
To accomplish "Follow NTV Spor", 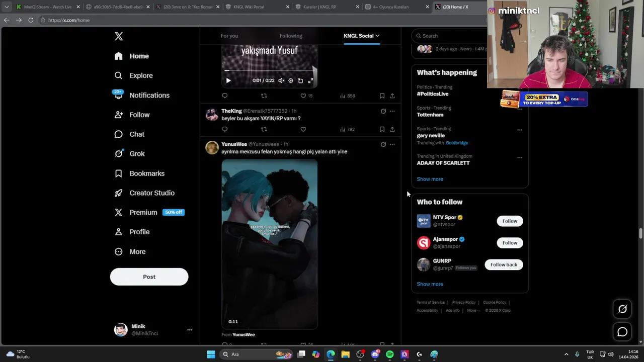I will 510,221.
